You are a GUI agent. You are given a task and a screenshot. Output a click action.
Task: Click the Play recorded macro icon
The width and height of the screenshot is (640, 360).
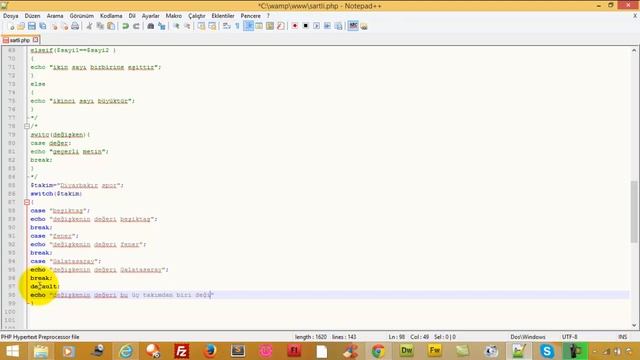pos(317,26)
